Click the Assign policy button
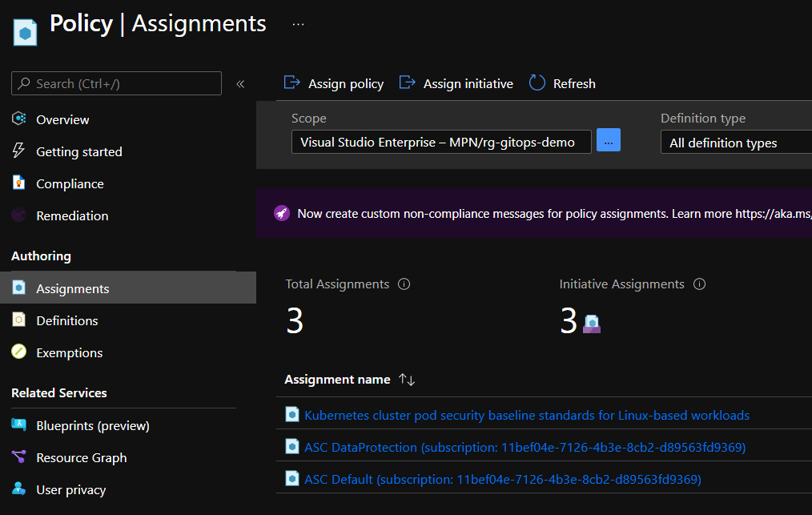 pyautogui.click(x=334, y=83)
